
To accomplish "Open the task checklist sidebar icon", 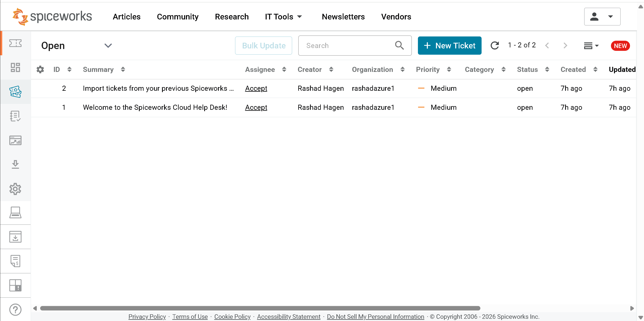I will (x=15, y=116).
